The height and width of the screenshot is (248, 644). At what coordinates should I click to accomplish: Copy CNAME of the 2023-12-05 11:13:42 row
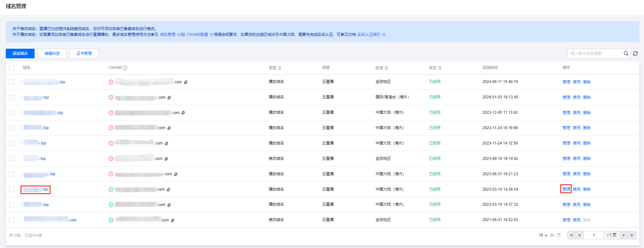pos(183,113)
